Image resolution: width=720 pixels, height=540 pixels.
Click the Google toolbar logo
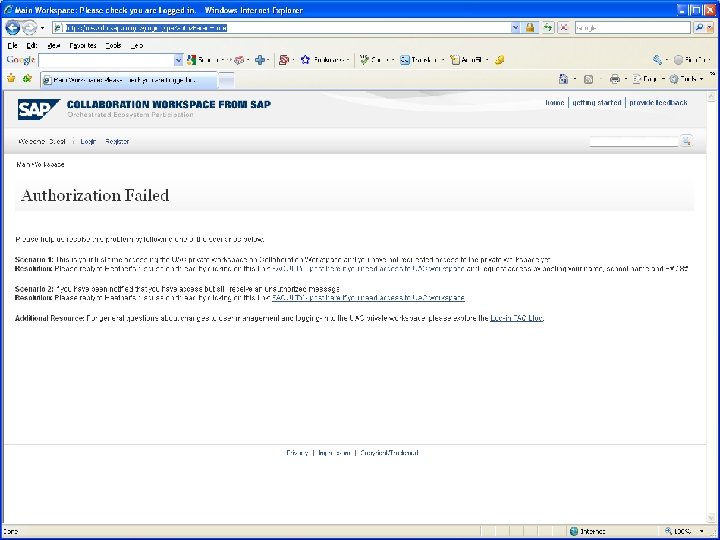(21, 60)
